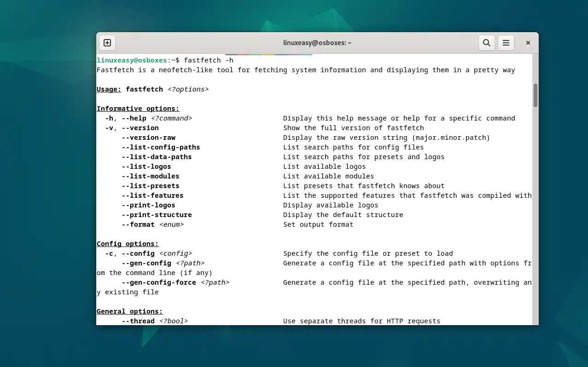
Task: Click 'Display available logos' description
Action: click(x=331, y=205)
